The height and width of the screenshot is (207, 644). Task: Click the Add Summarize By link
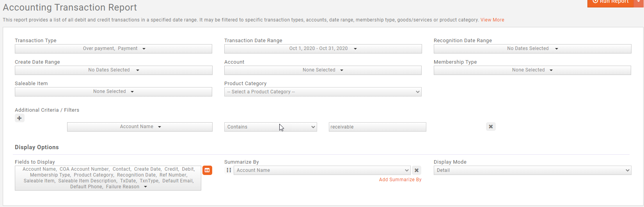coord(400,180)
